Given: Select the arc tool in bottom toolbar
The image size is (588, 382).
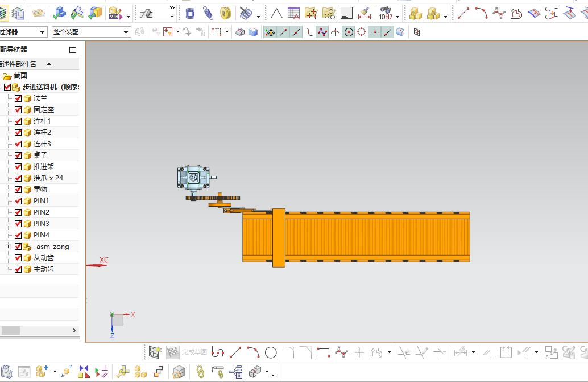Looking at the screenshot, I should pyautogui.click(x=253, y=352).
